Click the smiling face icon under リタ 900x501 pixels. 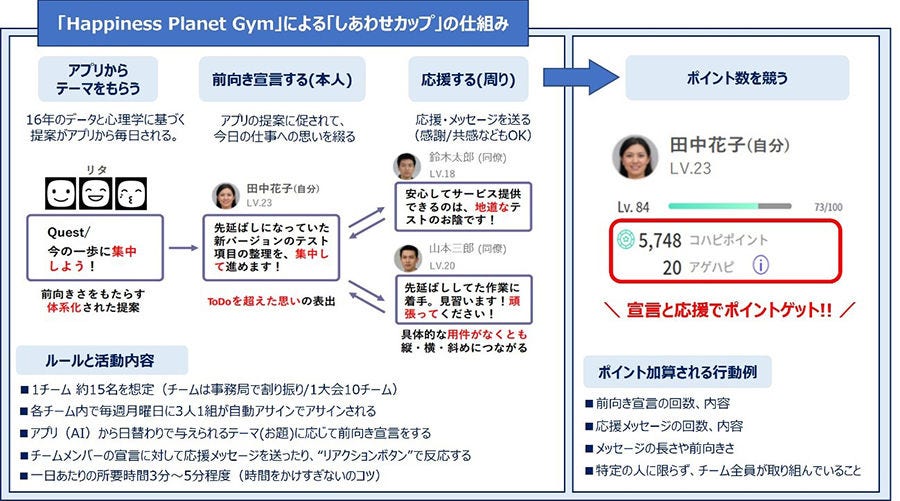point(60,193)
